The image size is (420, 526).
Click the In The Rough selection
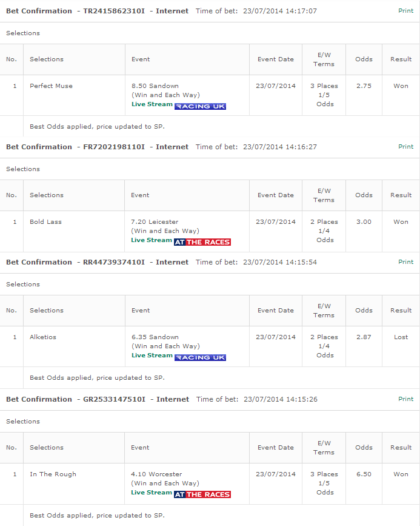tap(53, 474)
